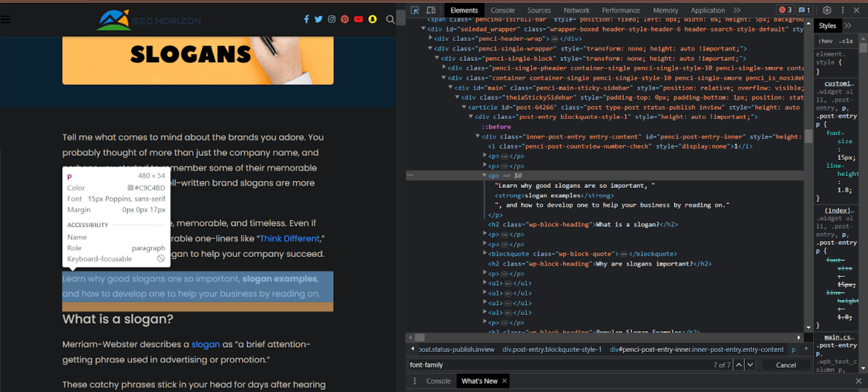This screenshot has width=868, height=392.
Task: Jump to next search result arrow
Action: coord(750,365)
